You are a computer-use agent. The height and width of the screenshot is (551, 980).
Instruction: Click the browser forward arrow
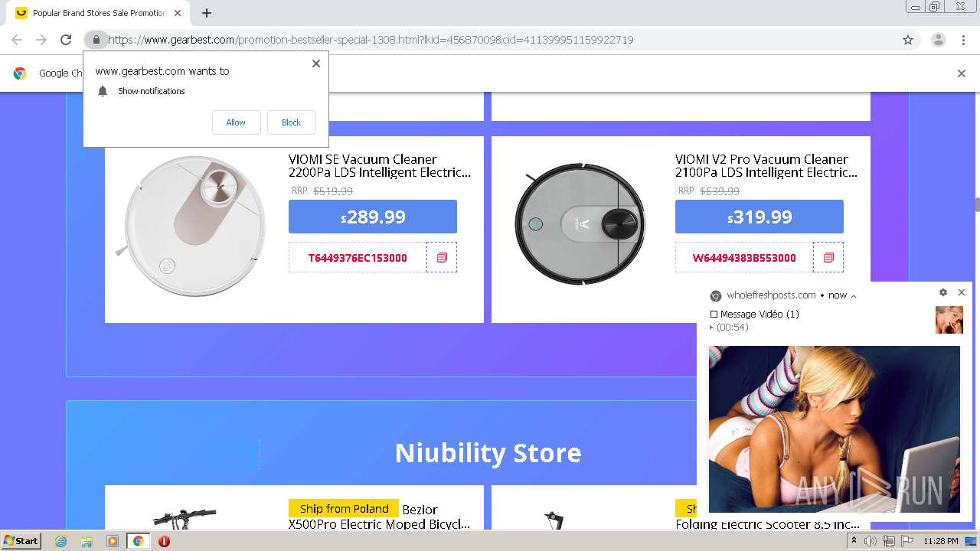click(41, 40)
